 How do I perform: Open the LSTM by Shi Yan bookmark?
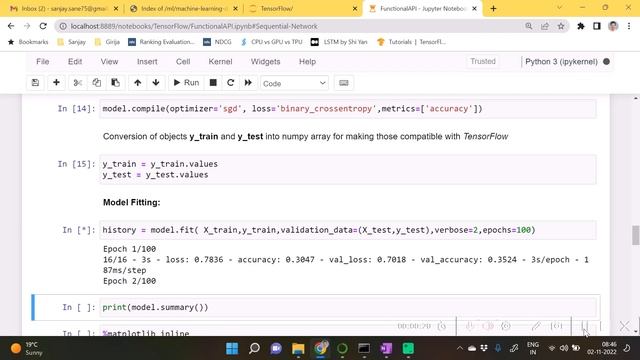[x=339, y=42]
